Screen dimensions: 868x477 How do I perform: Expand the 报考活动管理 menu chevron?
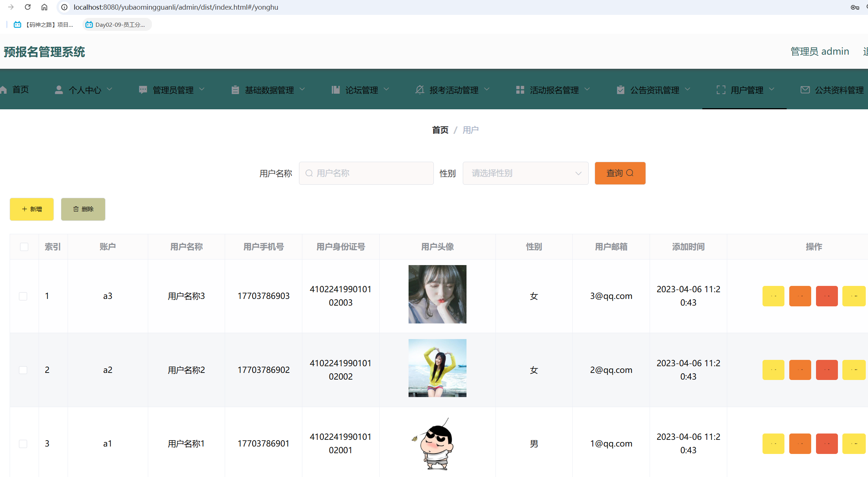[x=487, y=89]
